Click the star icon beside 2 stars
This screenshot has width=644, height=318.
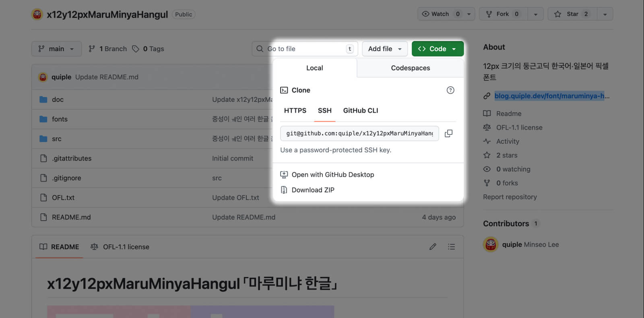point(487,155)
